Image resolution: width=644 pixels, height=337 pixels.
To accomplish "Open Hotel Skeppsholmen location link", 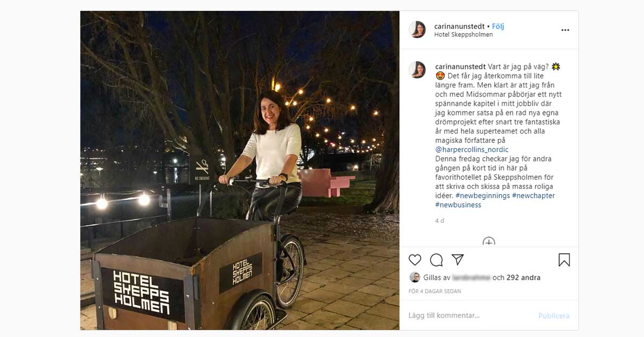I will point(463,35).
